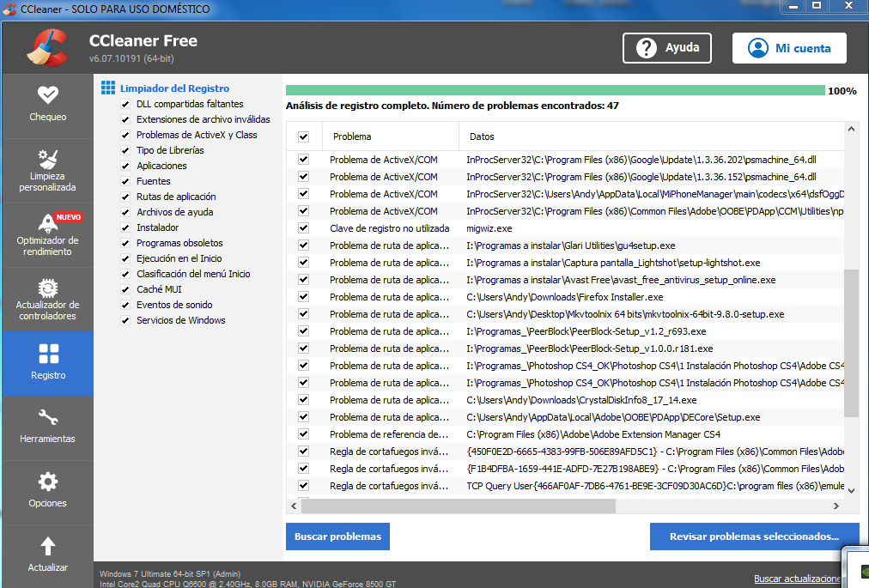Open Optimizador de rendimiento rocket icon
The width and height of the screenshot is (869, 588).
tap(48, 223)
